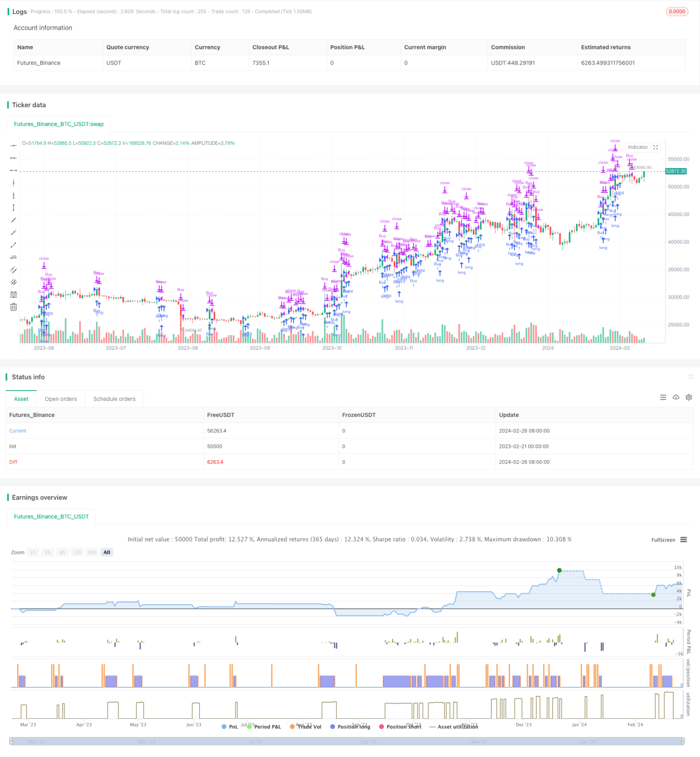
Task: Click the chart fullscreen expand icon
Action: pyautogui.click(x=655, y=147)
